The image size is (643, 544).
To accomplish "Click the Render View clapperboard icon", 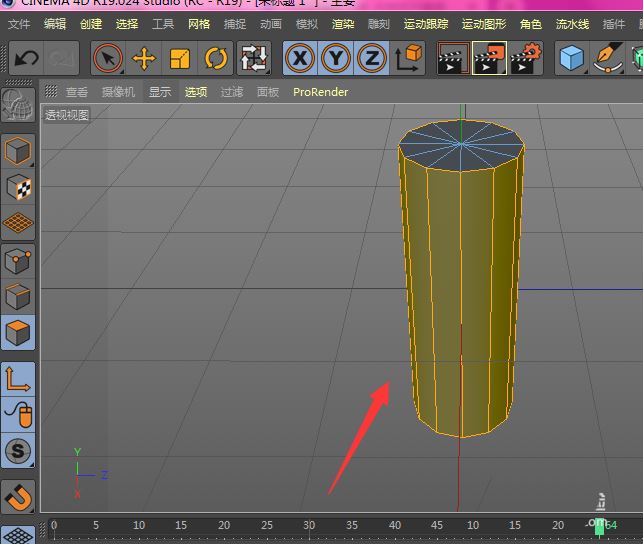I will coord(453,59).
